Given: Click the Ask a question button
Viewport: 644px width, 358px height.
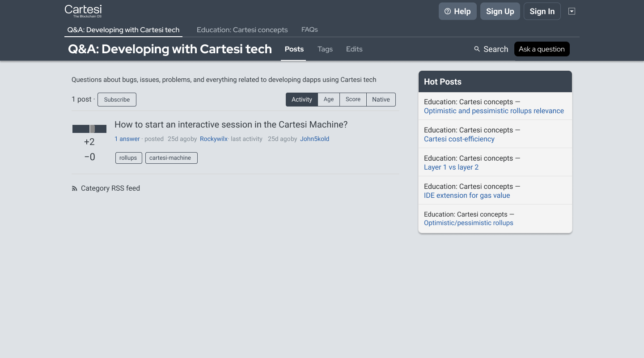Looking at the screenshot, I should point(542,49).
